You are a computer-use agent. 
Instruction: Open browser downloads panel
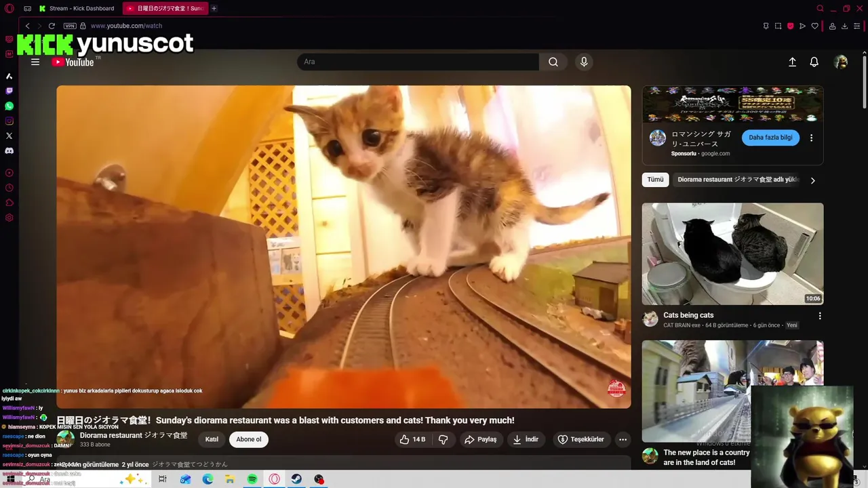point(844,26)
